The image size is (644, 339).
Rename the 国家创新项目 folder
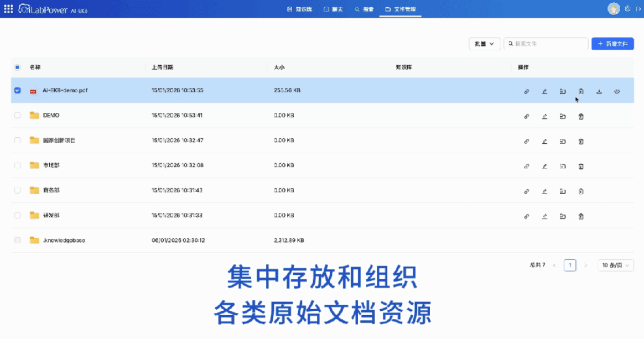(x=544, y=142)
